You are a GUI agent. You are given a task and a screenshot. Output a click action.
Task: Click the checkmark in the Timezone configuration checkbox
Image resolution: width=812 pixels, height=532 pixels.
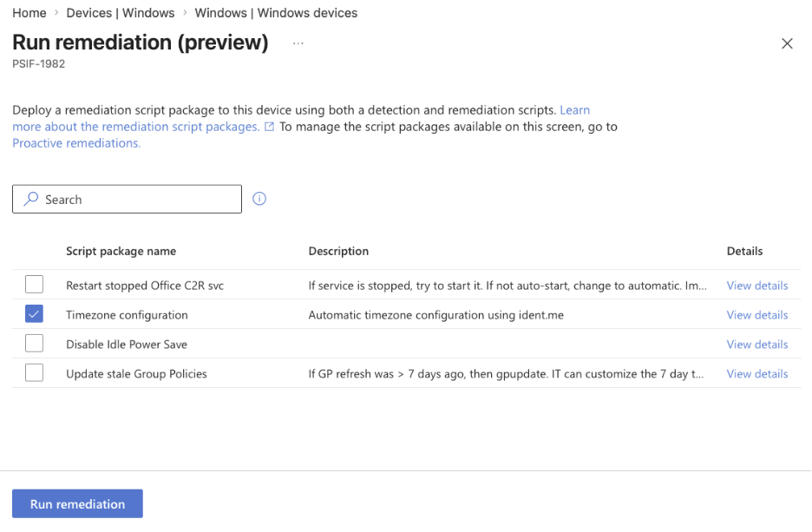34,314
